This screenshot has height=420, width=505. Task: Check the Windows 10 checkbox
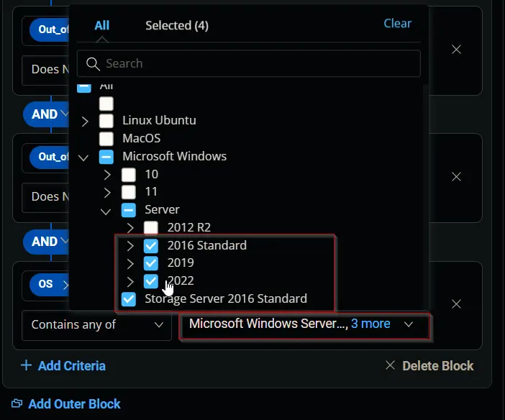(129, 175)
